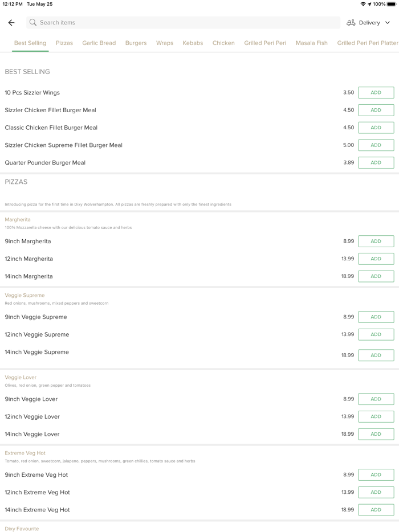Open the Grilled Peri Peri tab
Screen dimensions: 399x532
click(x=265, y=43)
